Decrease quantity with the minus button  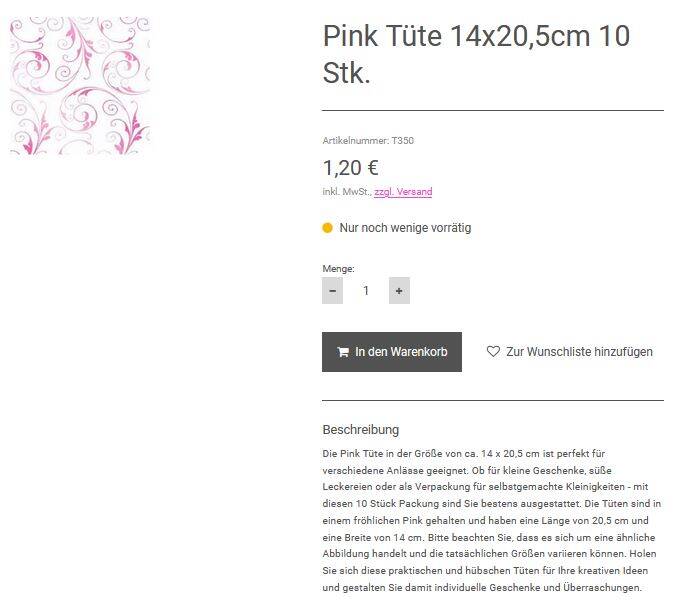332,291
